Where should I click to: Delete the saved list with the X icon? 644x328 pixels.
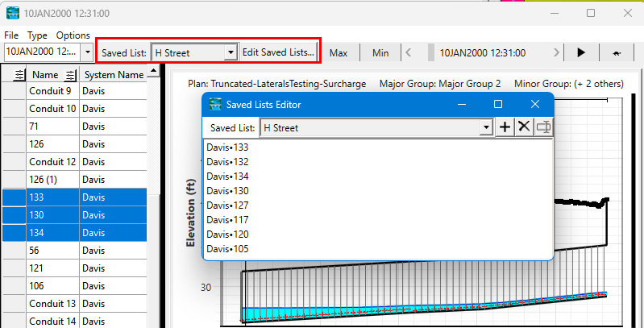pyautogui.click(x=524, y=127)
